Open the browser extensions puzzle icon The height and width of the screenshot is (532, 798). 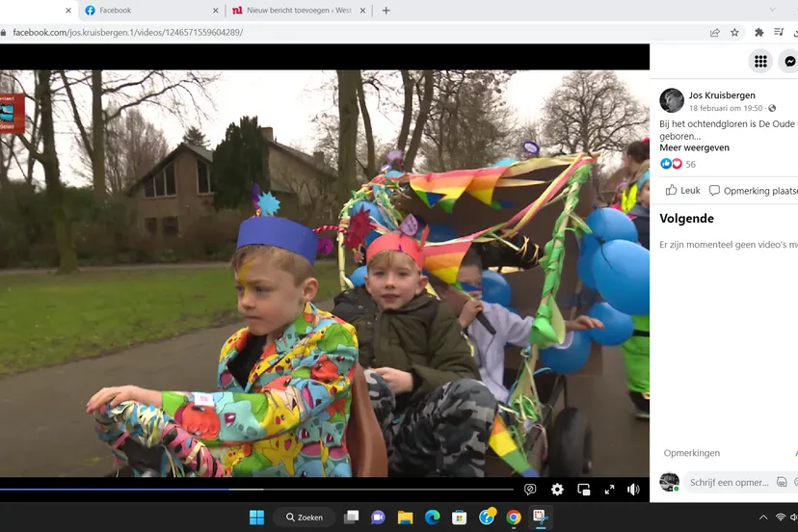tap(758, 32)
